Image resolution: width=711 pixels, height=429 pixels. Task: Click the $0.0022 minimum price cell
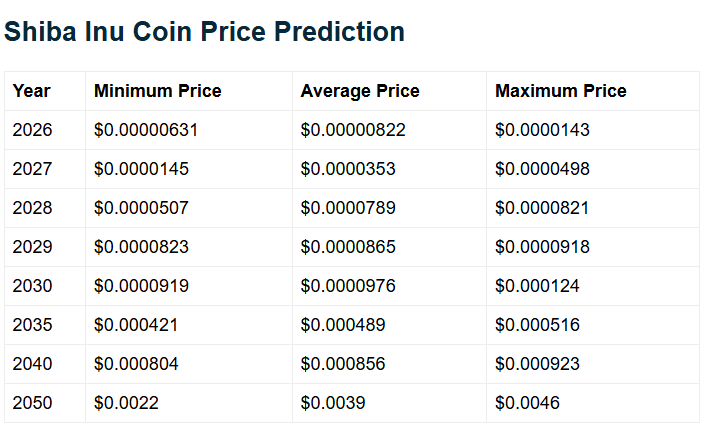pyautogui.click(x=126, y=403)
